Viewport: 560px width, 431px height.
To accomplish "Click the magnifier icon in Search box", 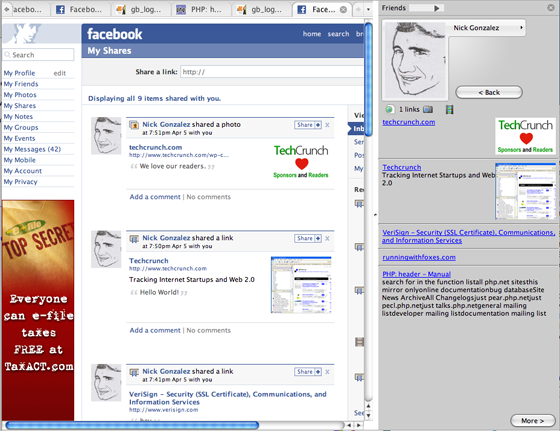I will (7, 55).
